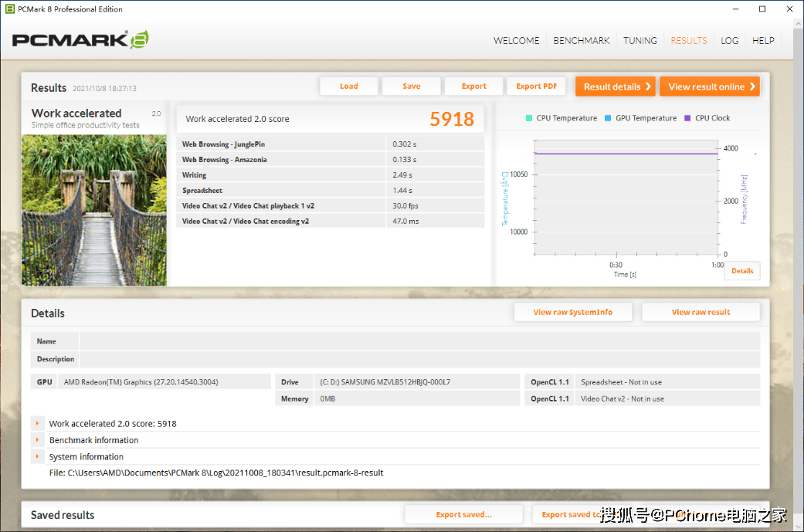Click Export PDF button
Viewport: 804px width, 532px height.
[x=536, y=86]
